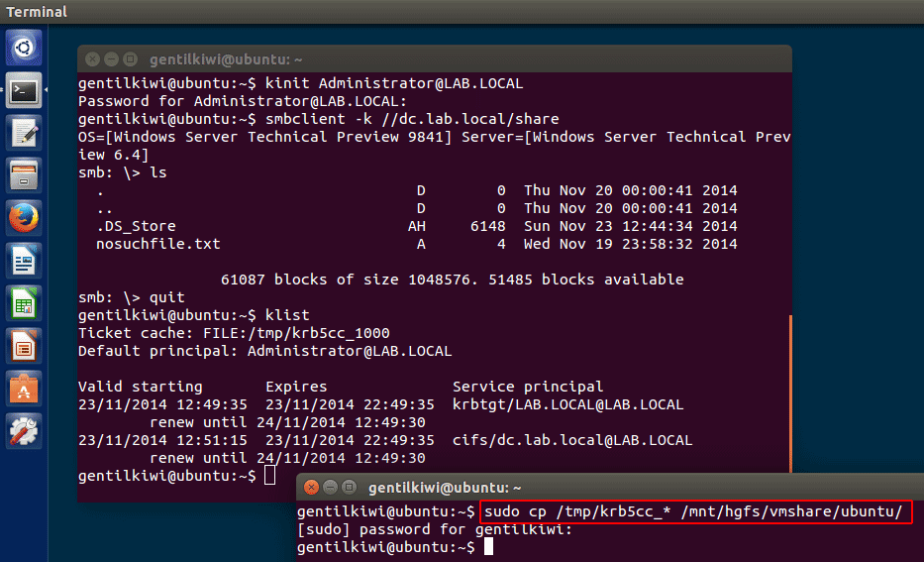Open the Ubuntu Dash home launcher

pyautogui.click(x=24, y=48)
